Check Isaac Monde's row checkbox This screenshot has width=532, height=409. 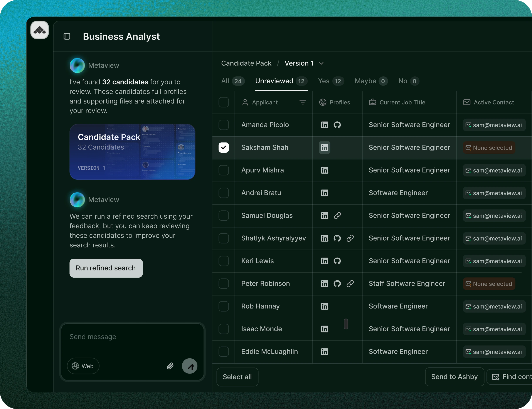coord(224,329)
